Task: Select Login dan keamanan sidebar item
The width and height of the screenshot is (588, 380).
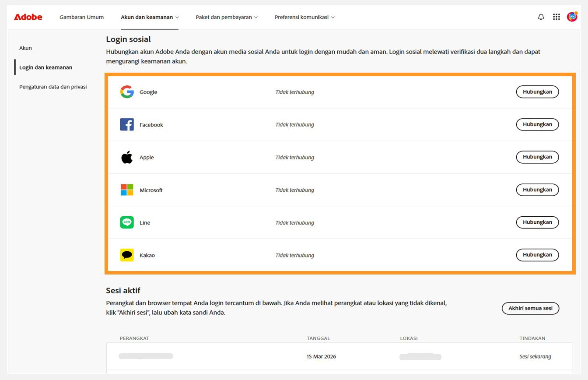Action: [x=45, y=67]
